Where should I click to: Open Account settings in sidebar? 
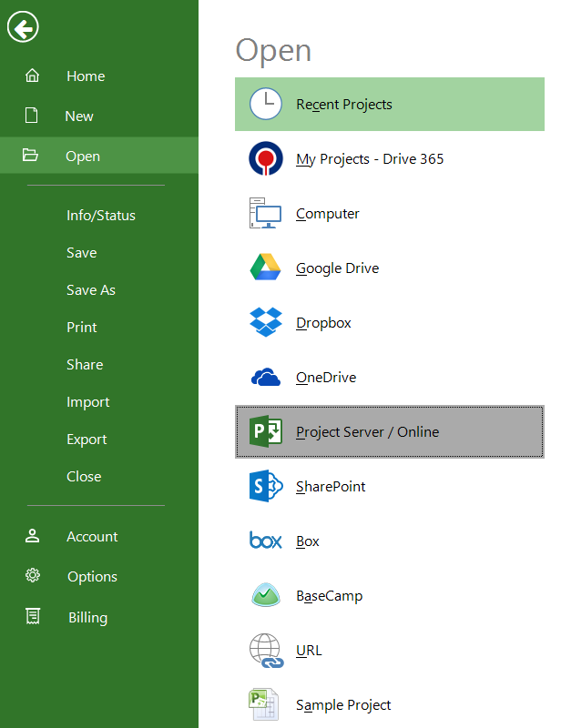[x=92, y=537]
